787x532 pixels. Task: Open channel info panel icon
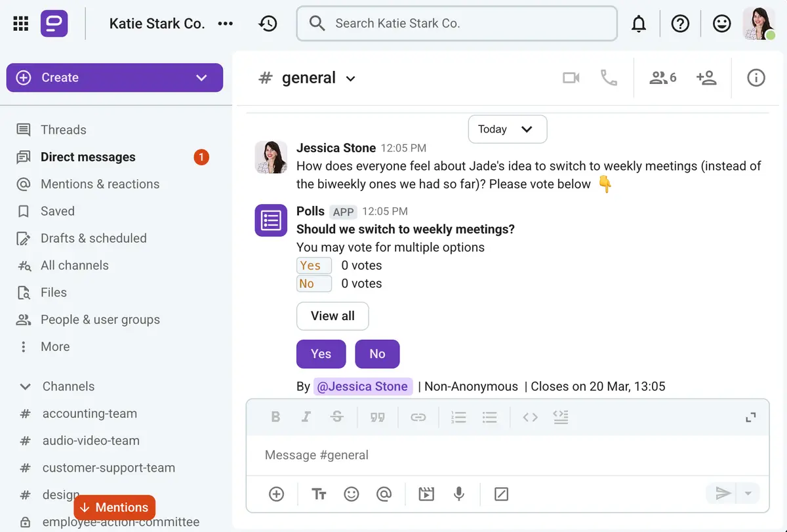coord(756,78)
